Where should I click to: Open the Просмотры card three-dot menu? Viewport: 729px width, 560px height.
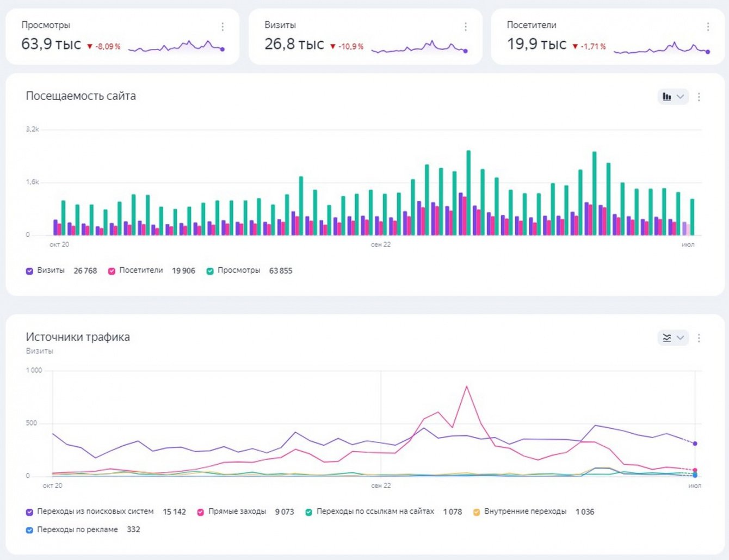coord(223,27)
